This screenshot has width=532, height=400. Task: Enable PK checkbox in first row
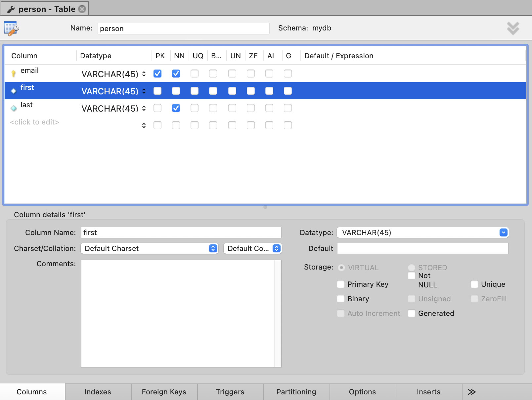point(157,91)
